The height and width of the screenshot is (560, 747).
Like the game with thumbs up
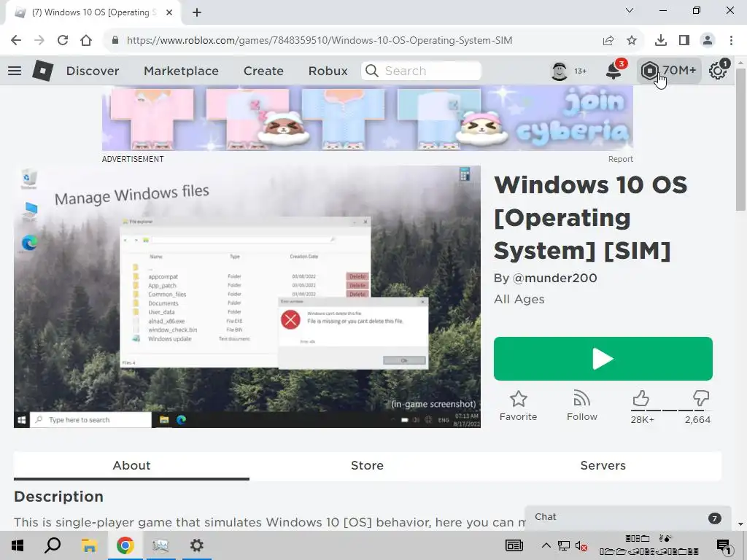coord(641,398)
